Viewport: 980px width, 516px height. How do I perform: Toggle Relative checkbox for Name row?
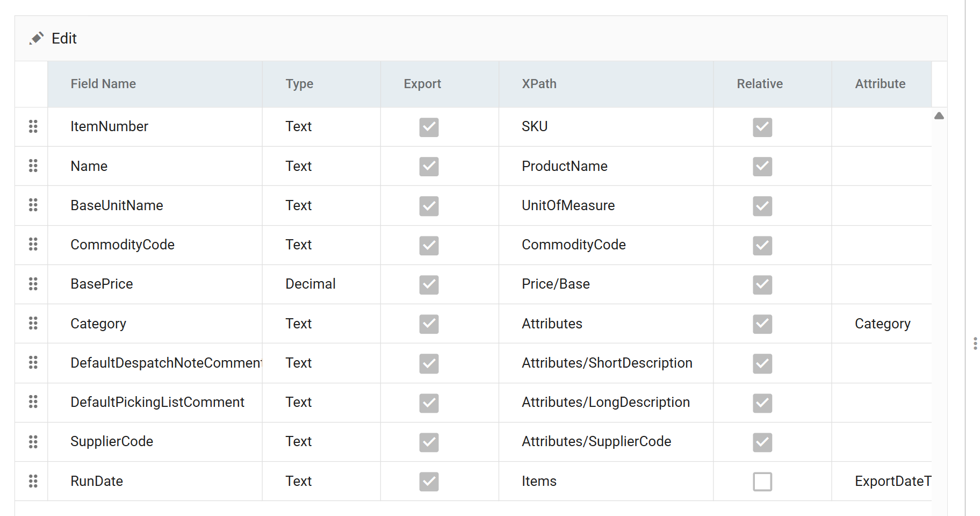[762, 166]
